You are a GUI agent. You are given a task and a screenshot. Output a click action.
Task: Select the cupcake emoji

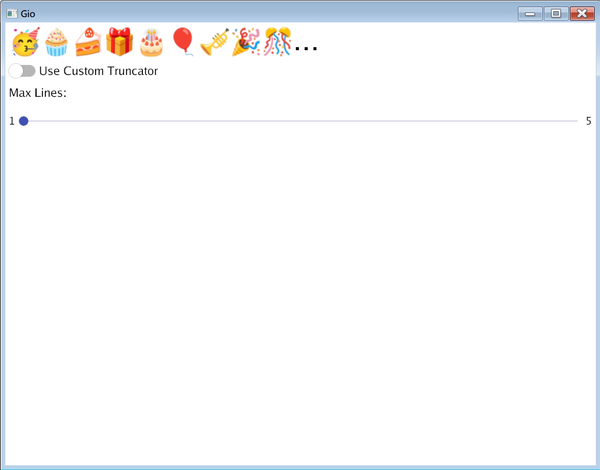tap(56, 43)
